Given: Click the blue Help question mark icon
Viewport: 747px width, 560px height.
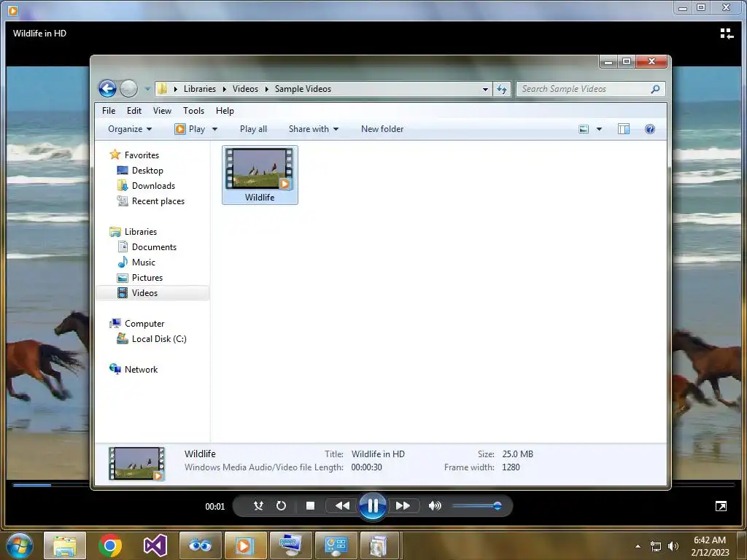Looking at the screenshot, I should (650, 129).
